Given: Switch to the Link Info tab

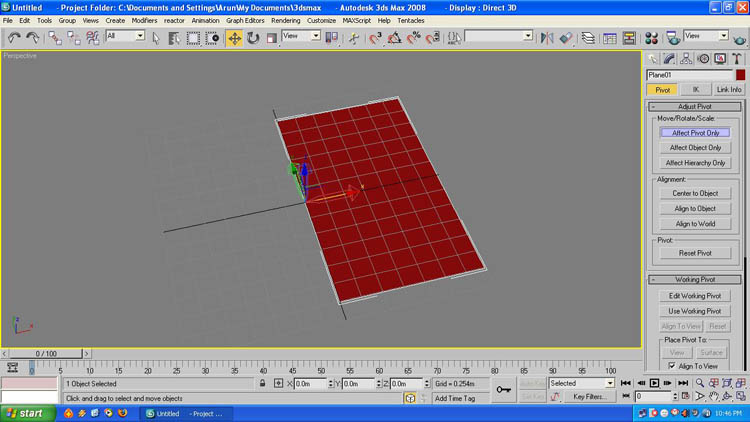Looking at the screenshot, I should 728,90.
